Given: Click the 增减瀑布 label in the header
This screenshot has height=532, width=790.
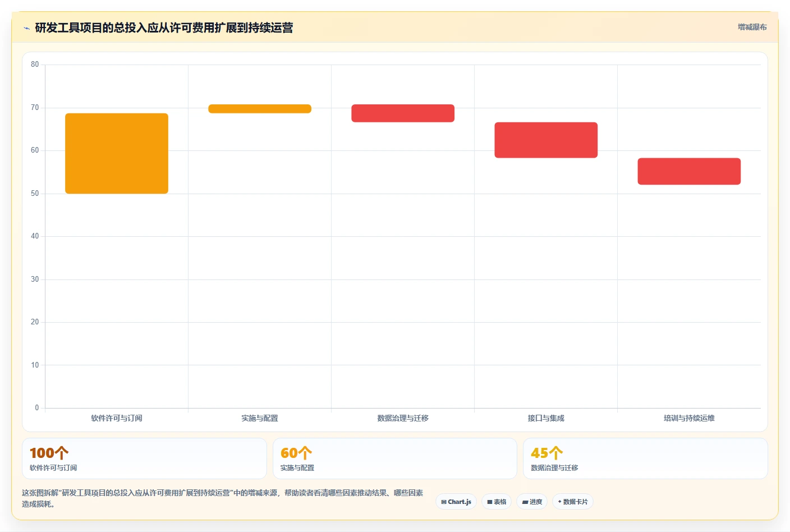Looking at the screenshot, I should point(752,27).
